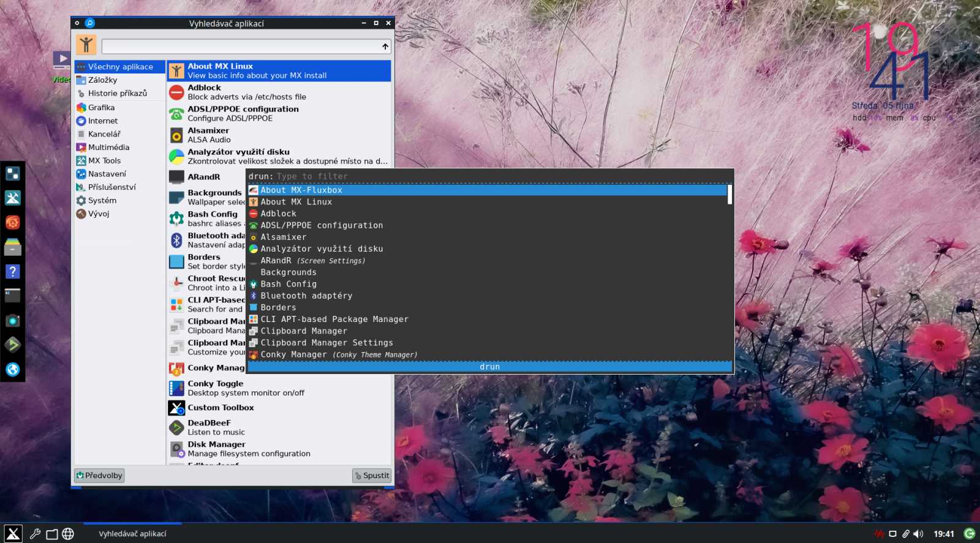
Task: Click the About MX Linux icon in app finder
Action: pyautogui.click(x=176, y=71)
